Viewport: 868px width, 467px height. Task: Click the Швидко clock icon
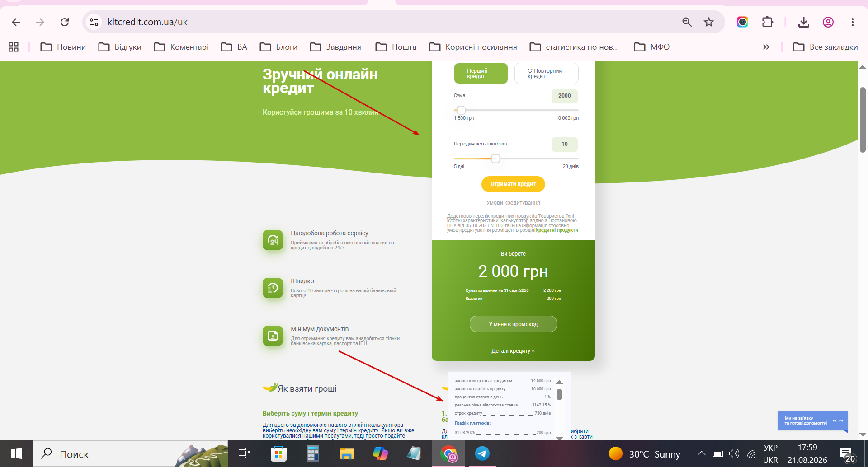273,288
